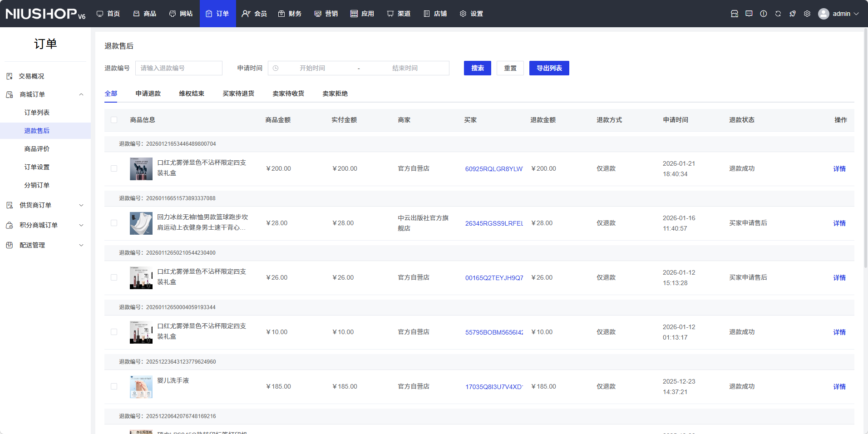This screenshot has width=868, height=434.
Task: Open the messages chat icon
Action: pyautogui.click(x=749, y=14)
